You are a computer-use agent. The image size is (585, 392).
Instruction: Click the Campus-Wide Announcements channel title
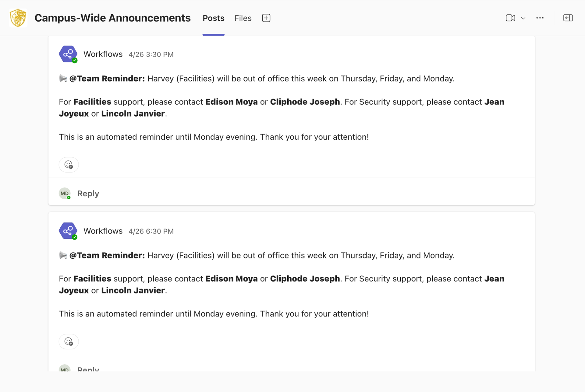(112, 18)
